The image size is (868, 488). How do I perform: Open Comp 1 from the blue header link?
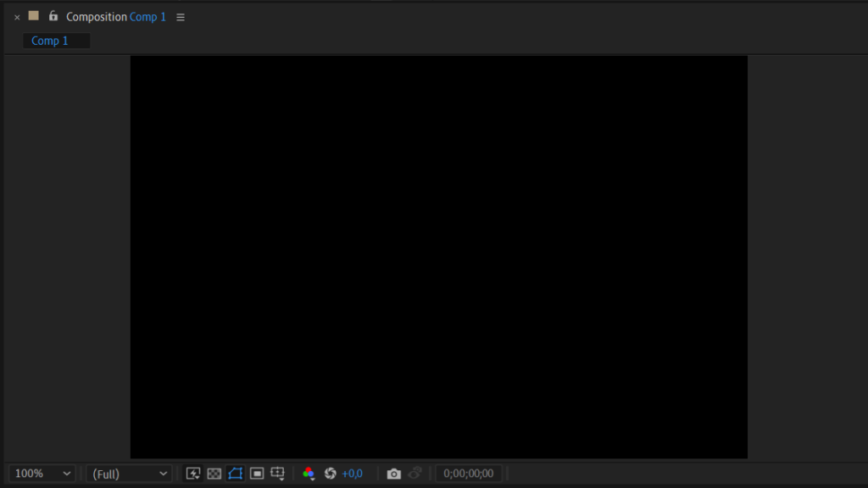pyautogui.click(x=147, y=16)
